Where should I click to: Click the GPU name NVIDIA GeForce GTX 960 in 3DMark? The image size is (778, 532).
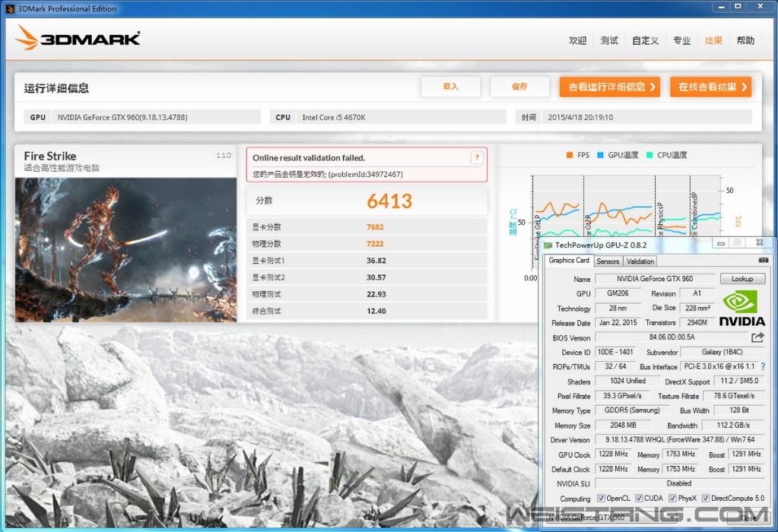(x=122, y=118)
